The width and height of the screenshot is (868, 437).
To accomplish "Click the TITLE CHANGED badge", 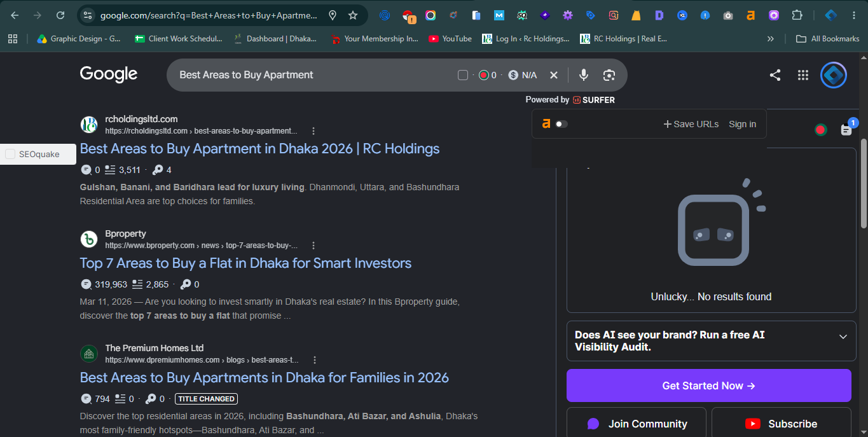I will tap(206, 399).
